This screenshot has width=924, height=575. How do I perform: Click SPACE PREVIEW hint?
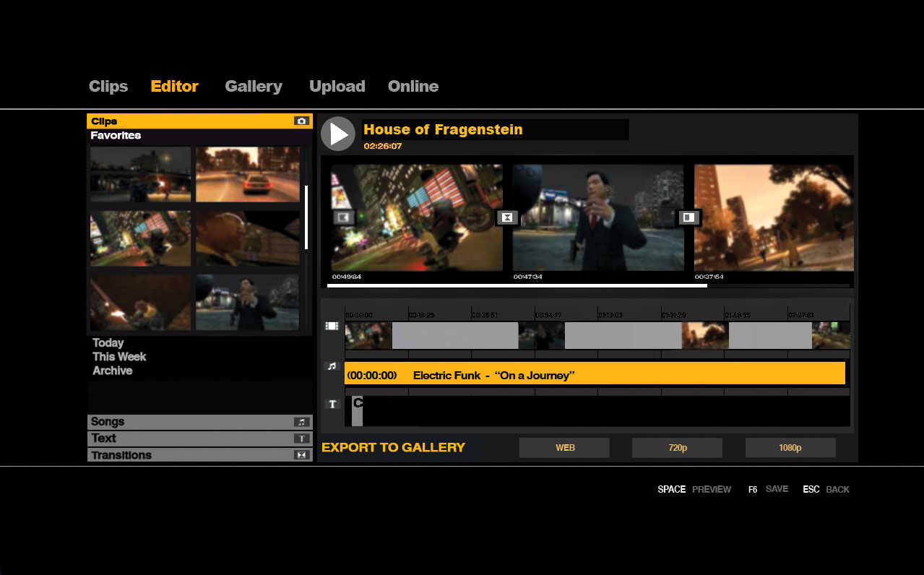pyautogui.click(x=694, y=490)
